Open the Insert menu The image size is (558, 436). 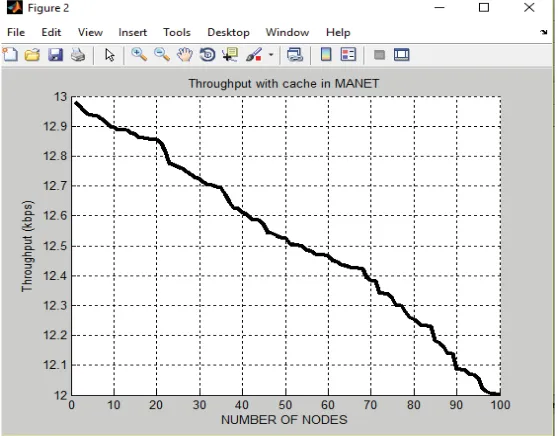pos(132,32)
